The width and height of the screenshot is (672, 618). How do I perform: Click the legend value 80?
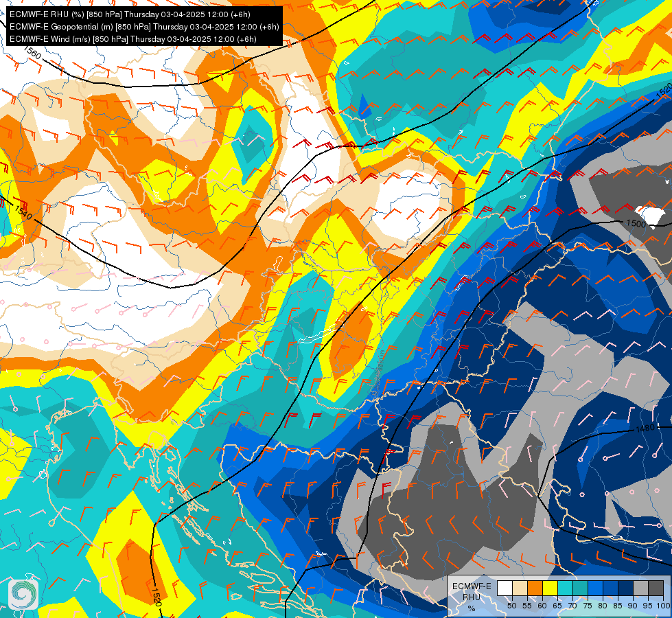603,606
